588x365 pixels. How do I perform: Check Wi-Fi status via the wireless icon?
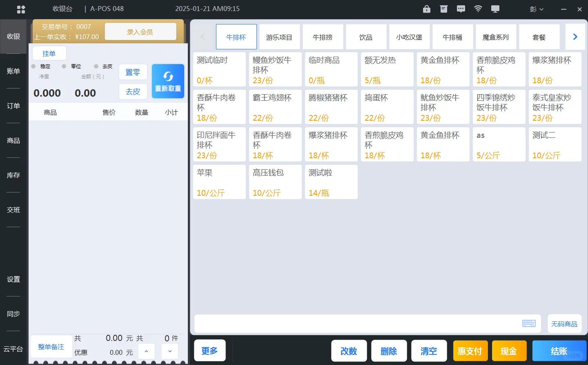[x=478, y=9]
